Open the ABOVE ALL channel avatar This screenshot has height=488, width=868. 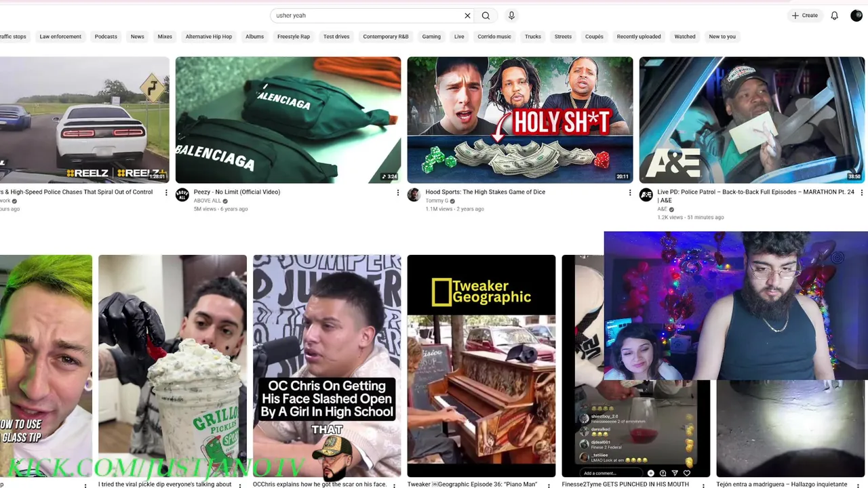click(x=182, y=195)
